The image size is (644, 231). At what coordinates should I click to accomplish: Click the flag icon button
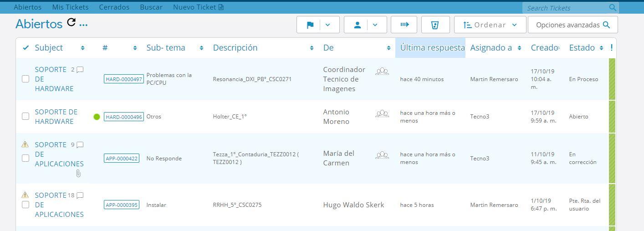310,25
